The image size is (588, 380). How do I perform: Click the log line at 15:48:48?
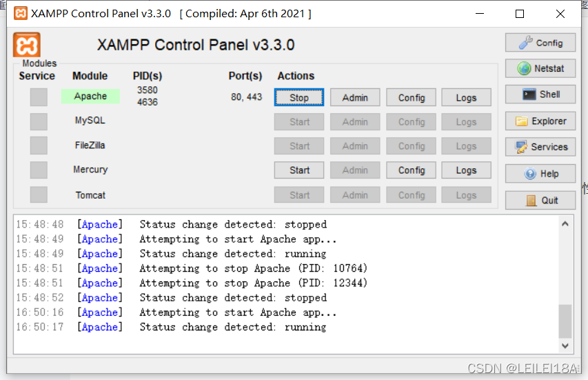coord(172,224)
